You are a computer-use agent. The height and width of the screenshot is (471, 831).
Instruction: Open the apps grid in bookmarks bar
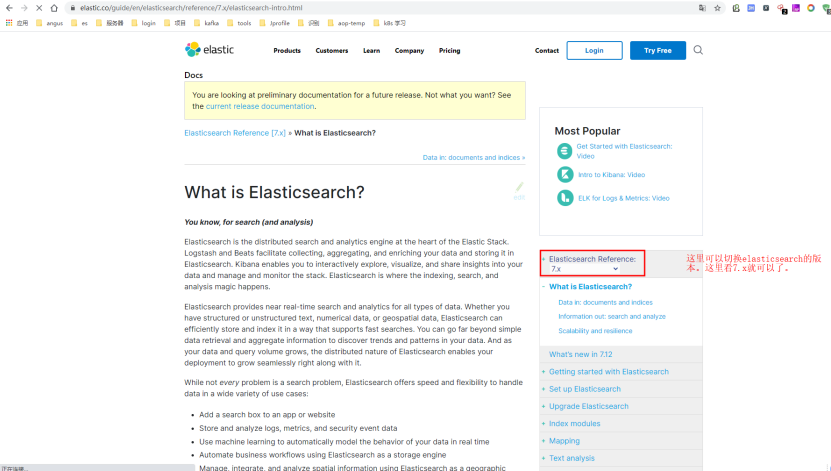(9, 23)
